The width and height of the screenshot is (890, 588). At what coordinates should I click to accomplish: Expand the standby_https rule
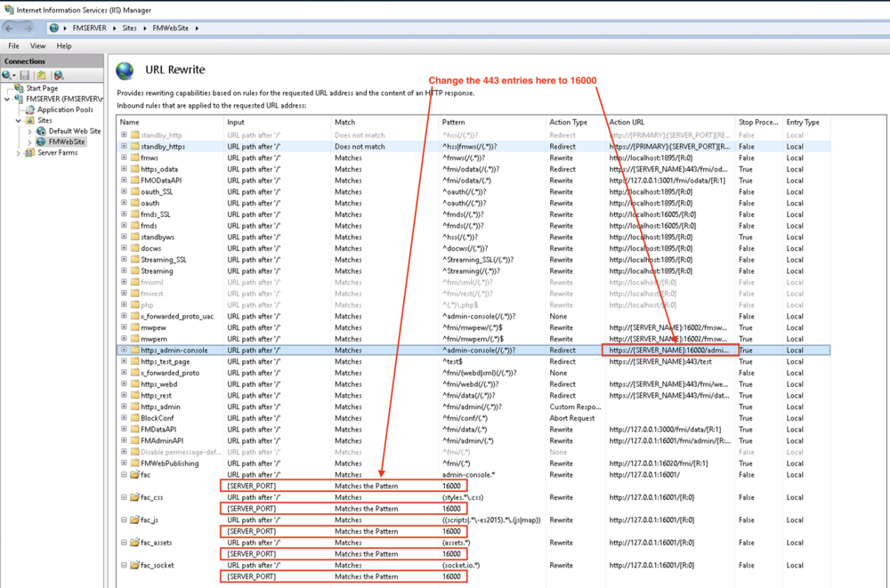(x=124, y=147)
